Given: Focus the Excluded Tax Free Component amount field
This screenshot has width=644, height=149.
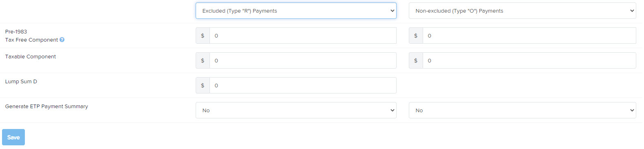Looking at the screenshot, I should (x=303, y=36).
